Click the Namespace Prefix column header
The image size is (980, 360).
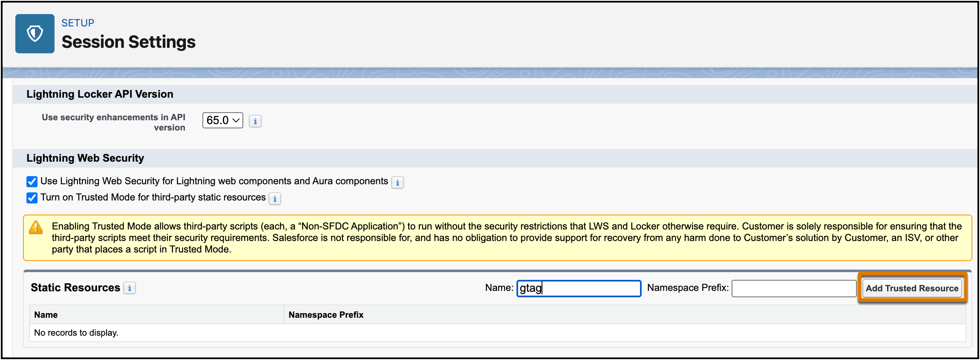(326, 314)
